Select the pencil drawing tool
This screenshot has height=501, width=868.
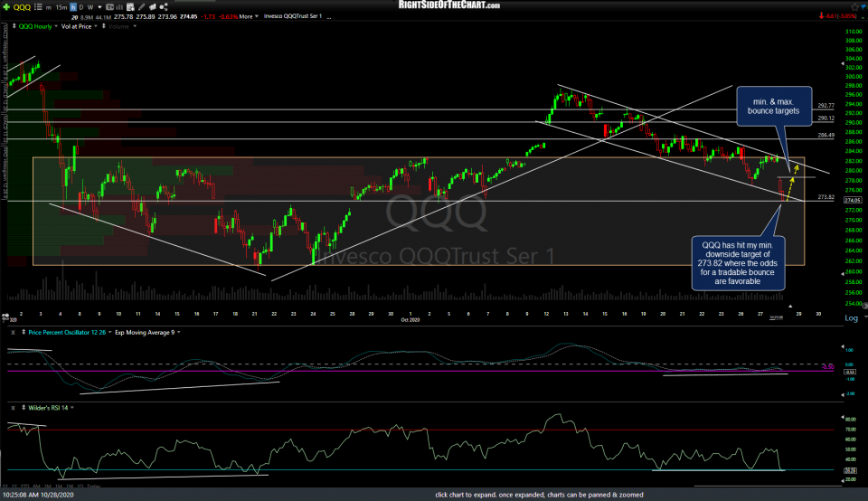tap(142, 7)
